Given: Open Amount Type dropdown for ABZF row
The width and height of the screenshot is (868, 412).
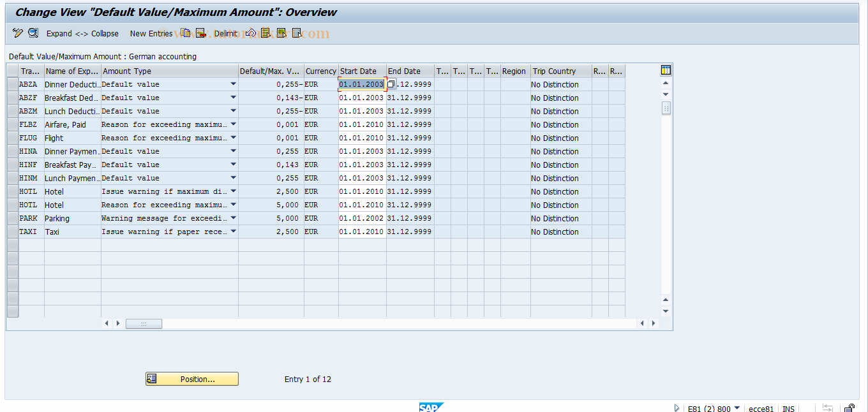Looking at the screenshot, I should coord(233,98).
